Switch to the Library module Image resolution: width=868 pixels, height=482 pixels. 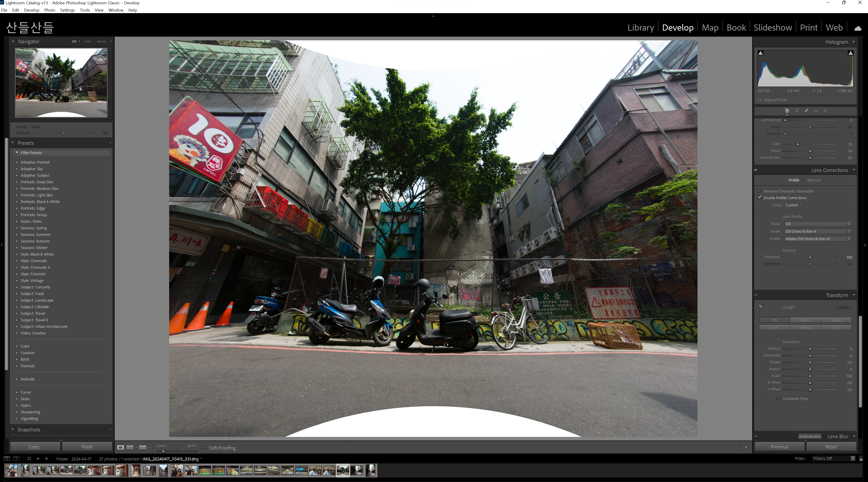pos(641,28)
